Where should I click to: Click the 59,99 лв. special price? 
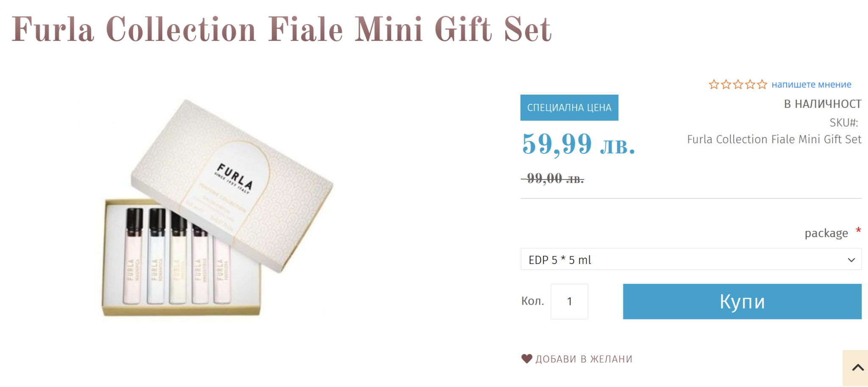coord(579,144)
